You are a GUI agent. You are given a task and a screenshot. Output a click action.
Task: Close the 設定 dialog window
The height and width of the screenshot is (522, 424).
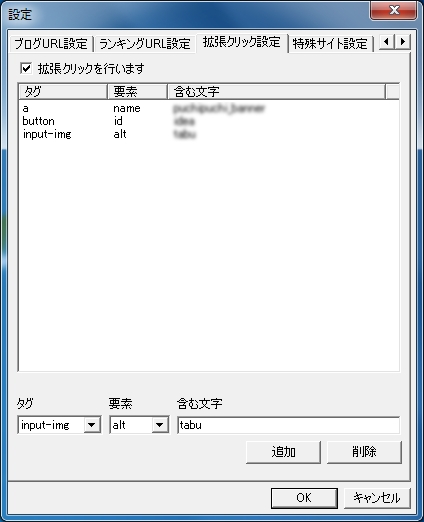click(x=394, y=11)
